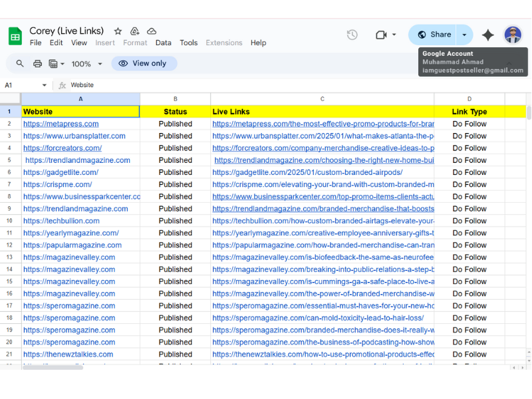The image size is (532, 399).
Task: Click the select-all corner box
Action: pos(10,98)
